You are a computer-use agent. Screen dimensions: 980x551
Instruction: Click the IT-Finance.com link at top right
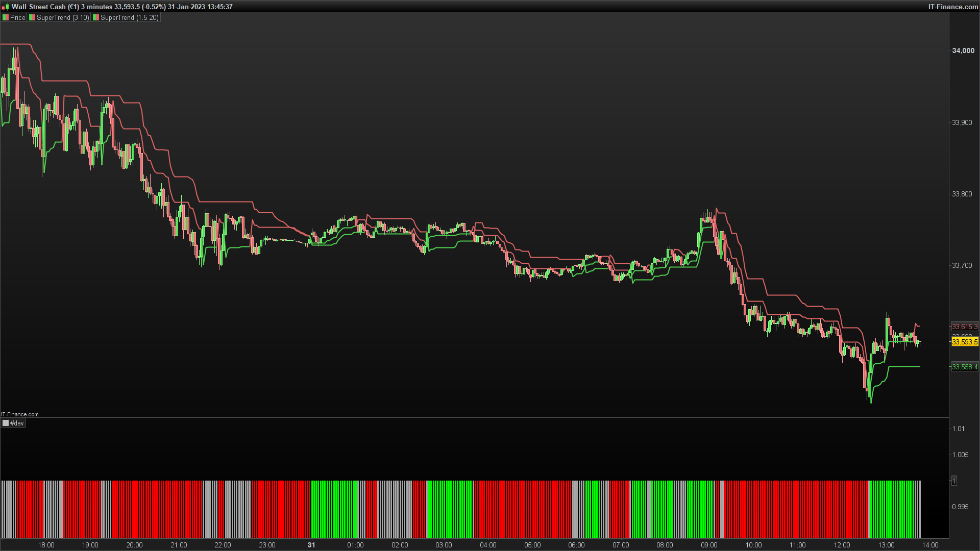(x=952, y=7)
